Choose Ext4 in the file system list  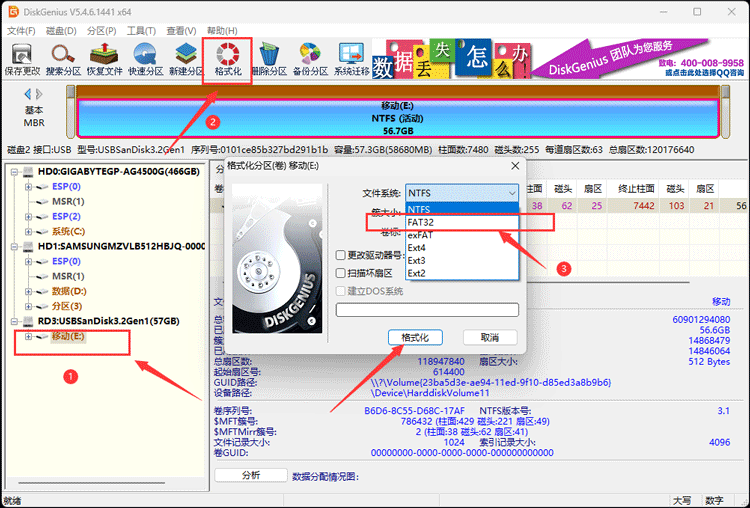462,248
